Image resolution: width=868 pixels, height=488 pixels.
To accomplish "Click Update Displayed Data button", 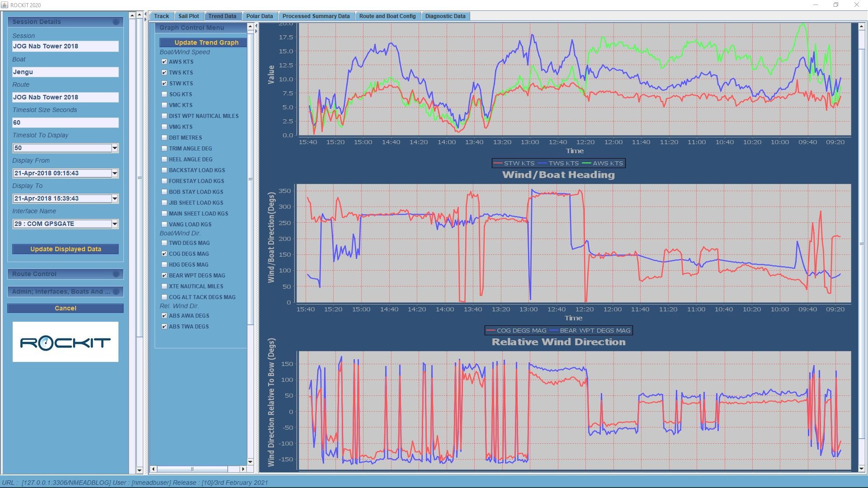I will click(x=66, y=249).
